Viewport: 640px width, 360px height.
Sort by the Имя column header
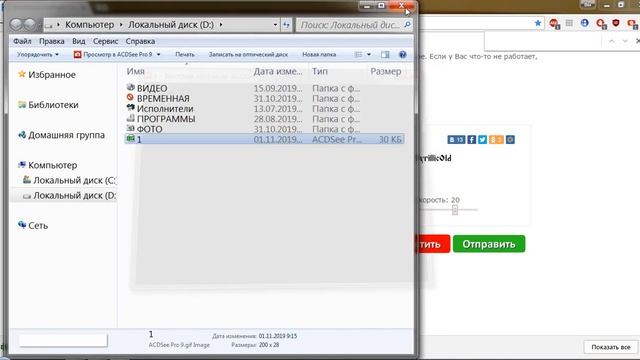point(136,71)
